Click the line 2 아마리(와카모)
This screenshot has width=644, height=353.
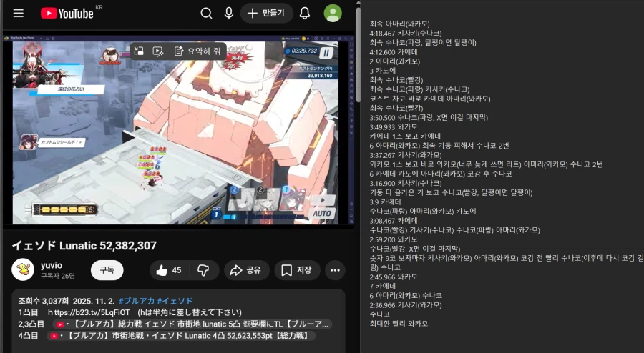tap(395, 61)
